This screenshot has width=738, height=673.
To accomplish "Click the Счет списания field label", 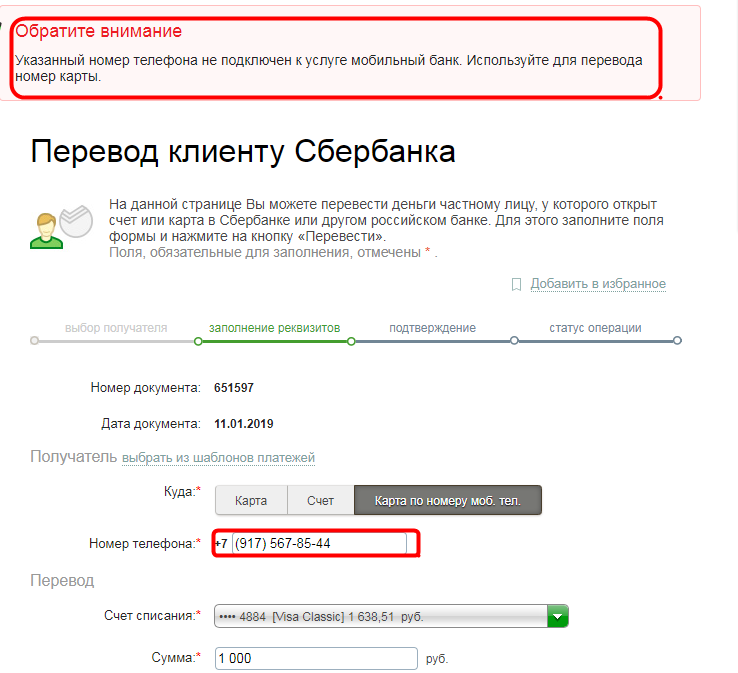I will click(152, 616).
